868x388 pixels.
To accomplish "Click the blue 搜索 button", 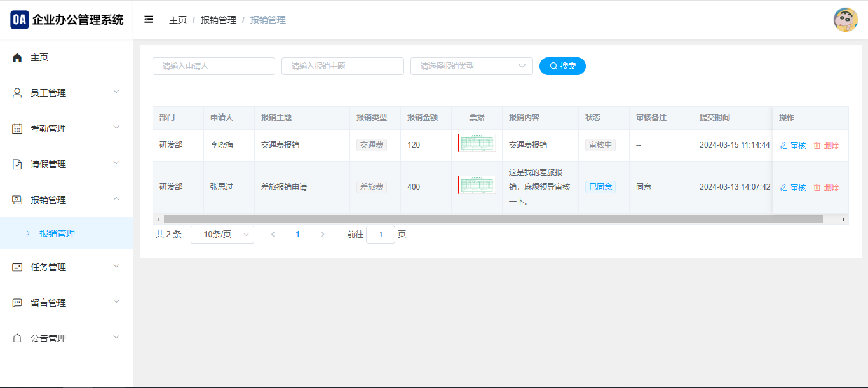I will pos(562,66).
